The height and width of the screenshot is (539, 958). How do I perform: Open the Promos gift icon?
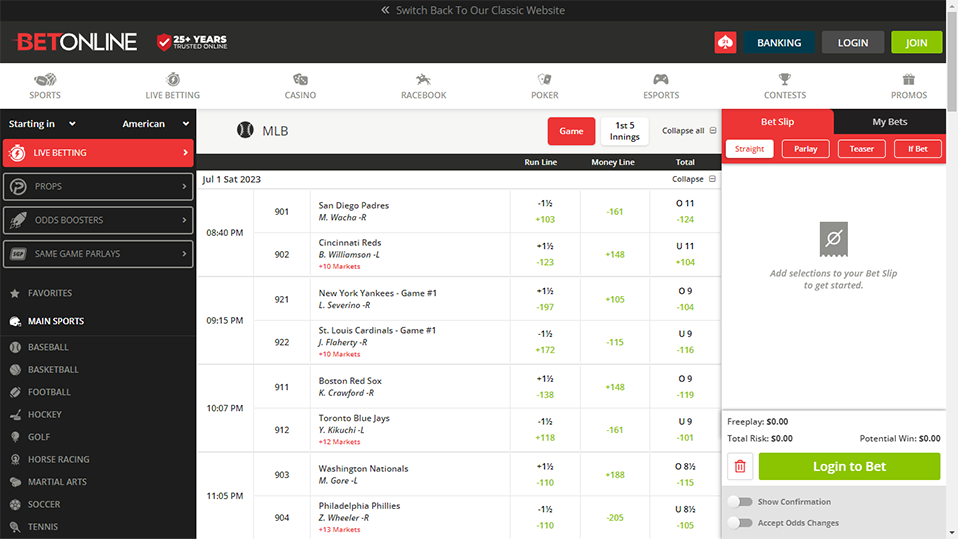click(x=909, y=80)
